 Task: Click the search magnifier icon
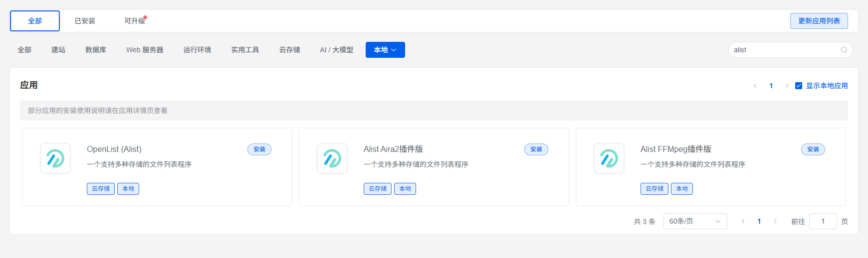[844, 50]
